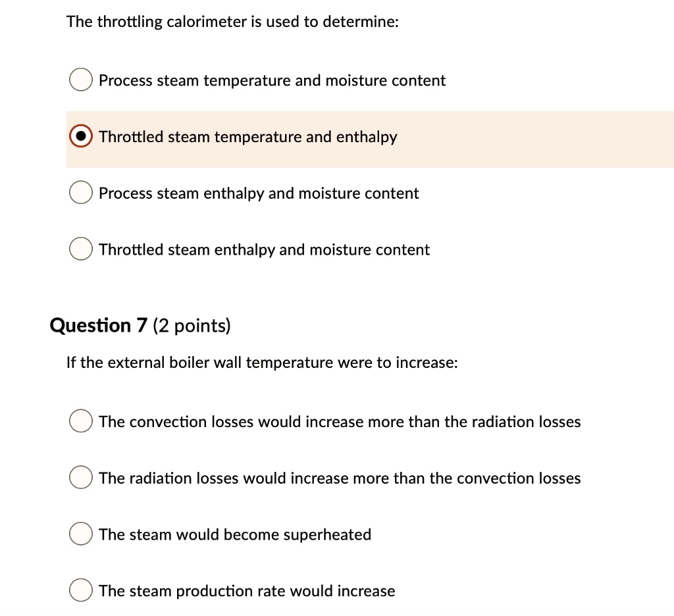Image resolution: width=674 pixels, height=616 pixels.
Task: Click the "Question 7 (2 points)" heading
Action: click(140, 325)
